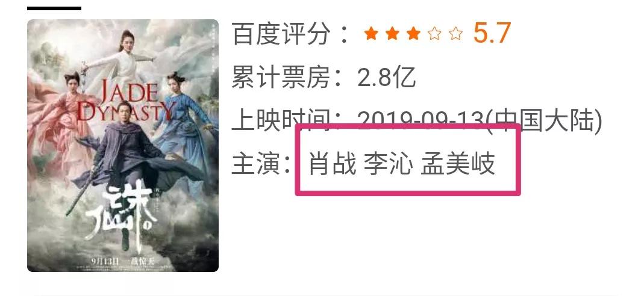
Task: Open actor 李沁's link
Action: coord(389,163)
